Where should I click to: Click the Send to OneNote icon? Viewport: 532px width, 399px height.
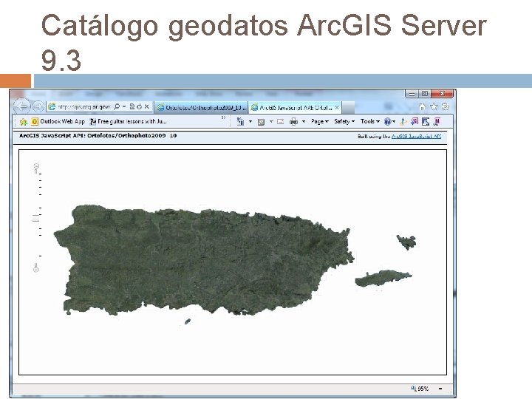point(415,121)
